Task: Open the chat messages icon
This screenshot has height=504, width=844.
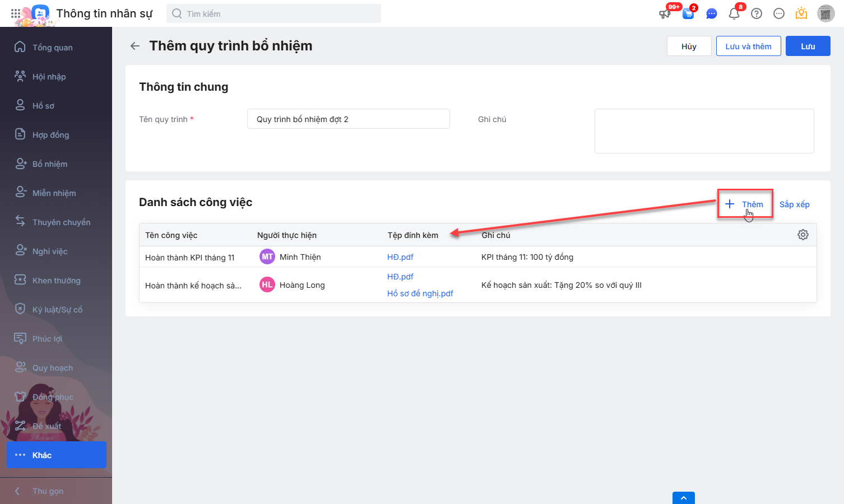Action: tap(711, 14)
